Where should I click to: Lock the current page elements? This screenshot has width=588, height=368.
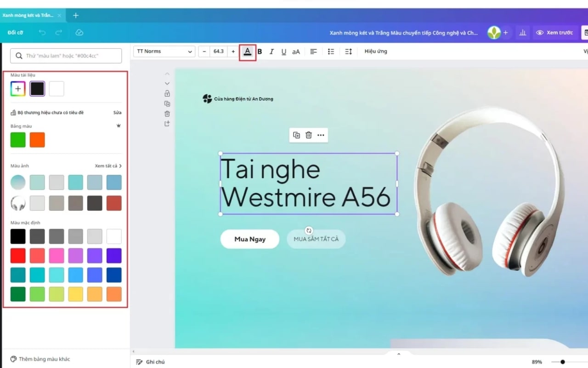click(x=167, y=93)
